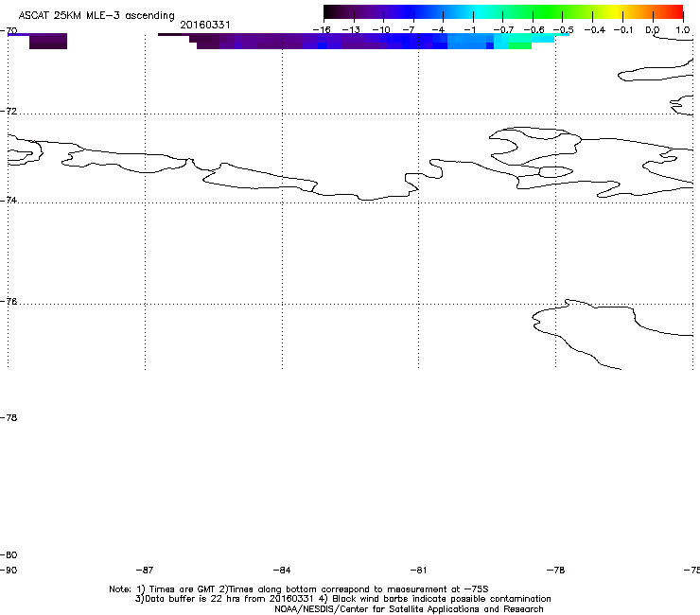Click the "-7" color scale label
700x615 pixels.
tap(409, 30)
